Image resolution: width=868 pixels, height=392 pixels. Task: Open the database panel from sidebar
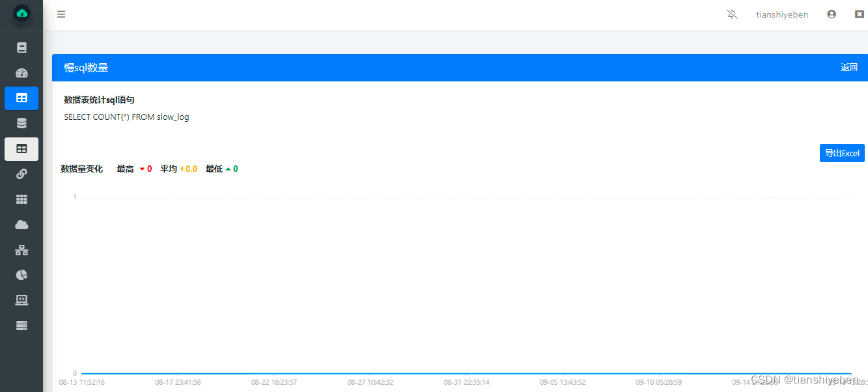[21, 122]
